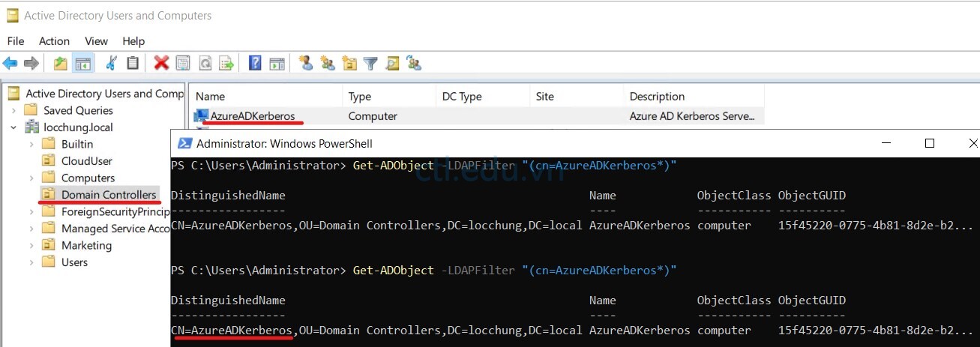The image size is (980, 347).
Task: Select Domain Controllers OU in tree
Action: click(x=109, y=195)
